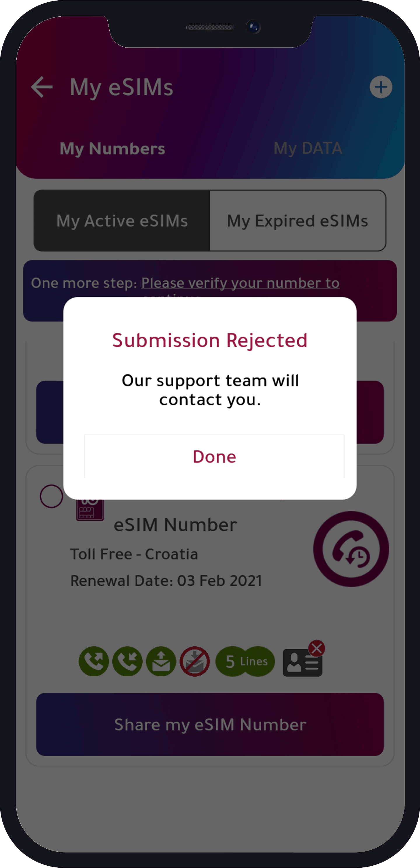Follow the verify your number link

tap(240, 283)
